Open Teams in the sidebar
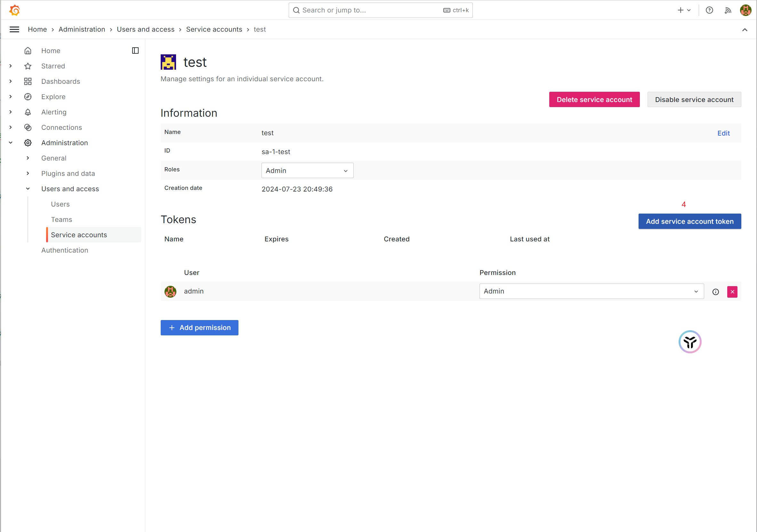 pyautogui.click(x=61, y=219)
